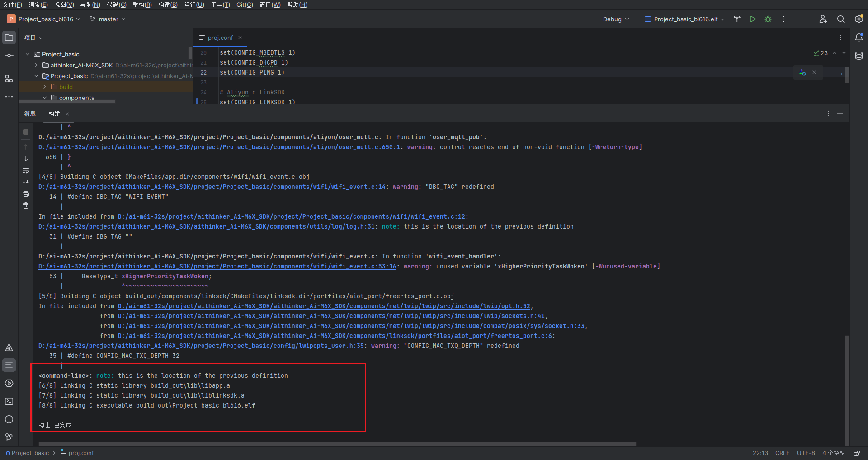
Task: Open the Commit tool window icon
Action: (x=9, y=56)
